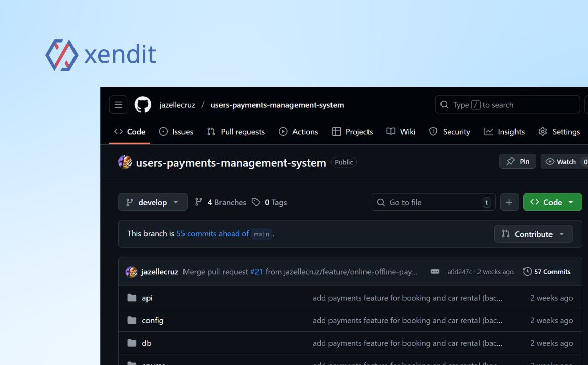This screenshot has width=588, height=365.
Task: Click the plus add file button
Action: pos(509,202)
